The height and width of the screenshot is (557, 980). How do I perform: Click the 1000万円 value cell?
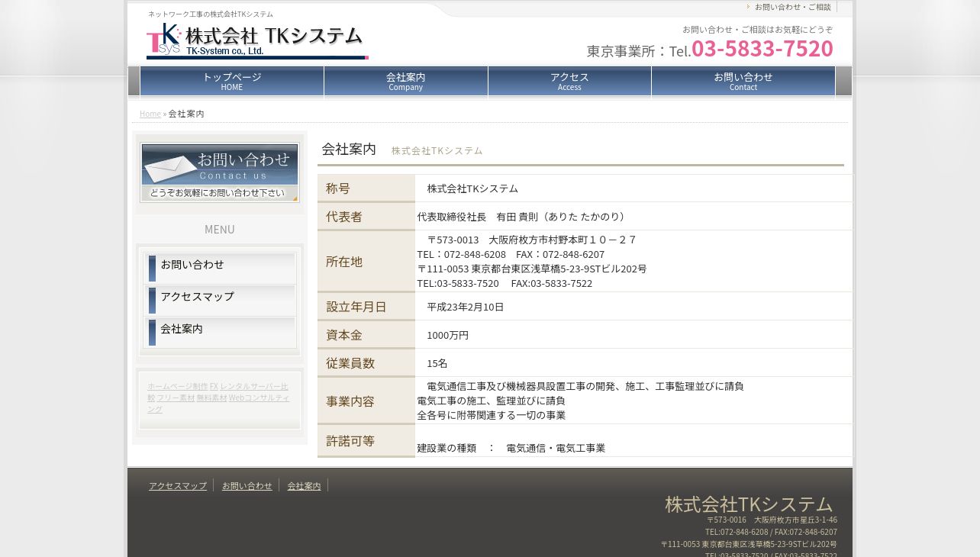point(634,335)
